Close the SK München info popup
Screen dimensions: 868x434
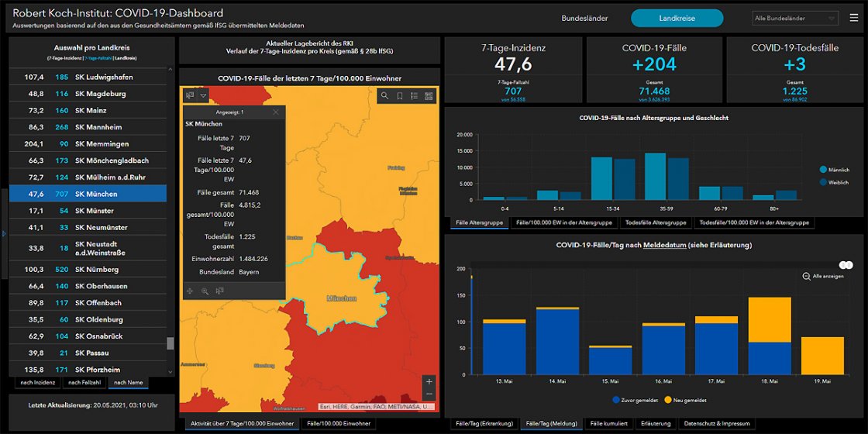276,112
